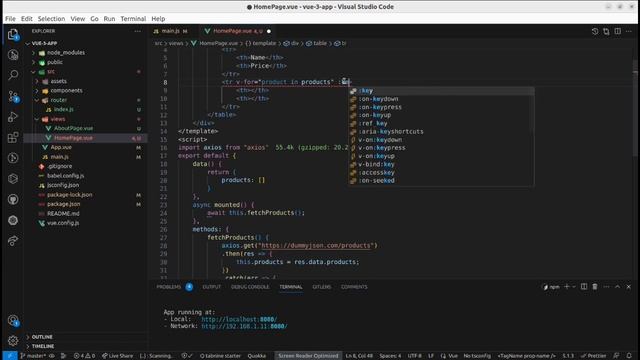
Task: Switch to the GITLENS panel tab
Action: 322,287
